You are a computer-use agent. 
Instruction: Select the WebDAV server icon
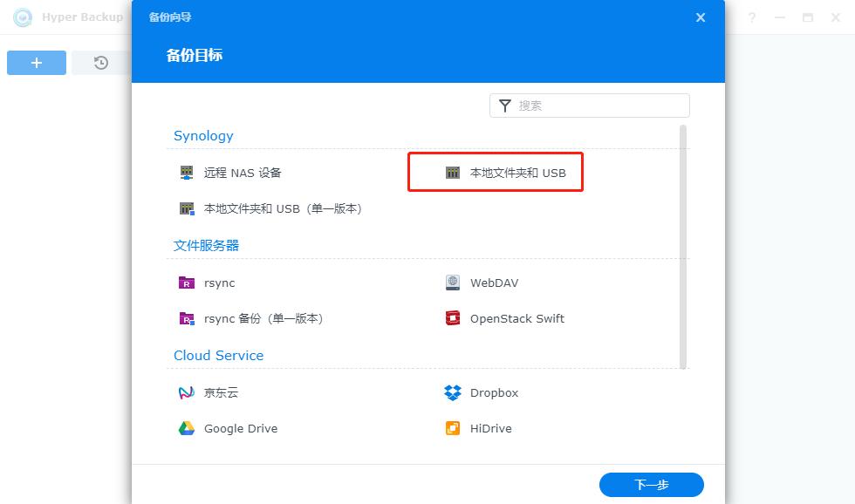pyautogui.click(x=452, y=283)
